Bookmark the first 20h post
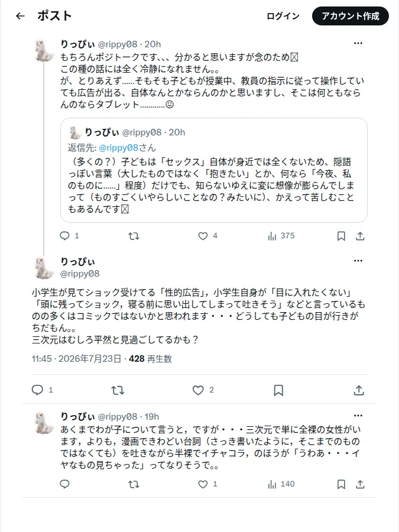The image size is (399, 532). [x=341, y=236]
